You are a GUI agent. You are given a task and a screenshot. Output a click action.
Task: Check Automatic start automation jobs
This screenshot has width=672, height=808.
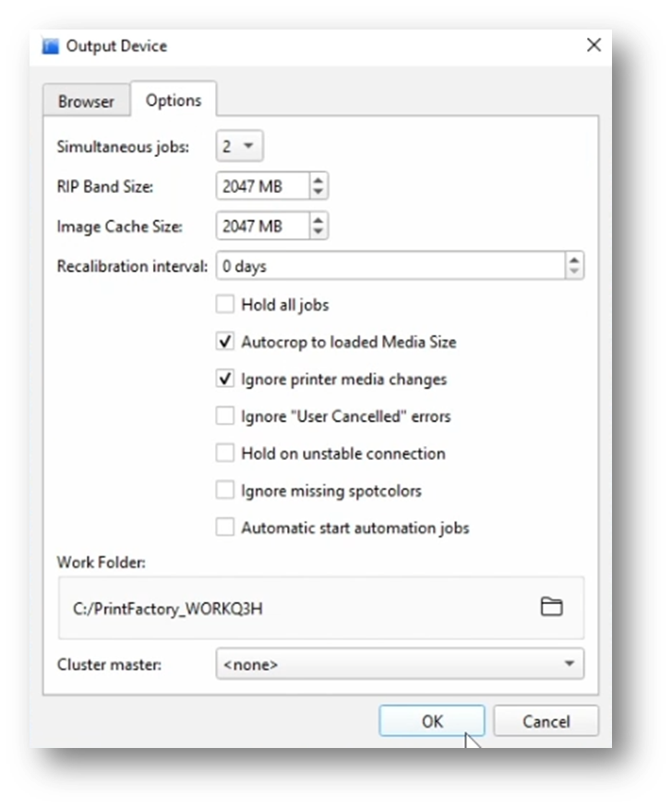coord(225,527)
